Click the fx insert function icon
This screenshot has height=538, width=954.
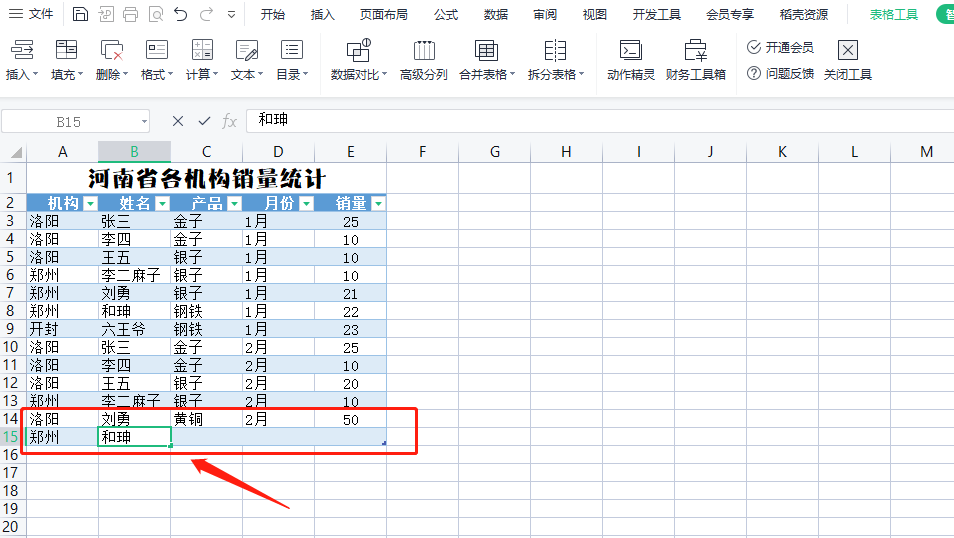click(229, 121)
